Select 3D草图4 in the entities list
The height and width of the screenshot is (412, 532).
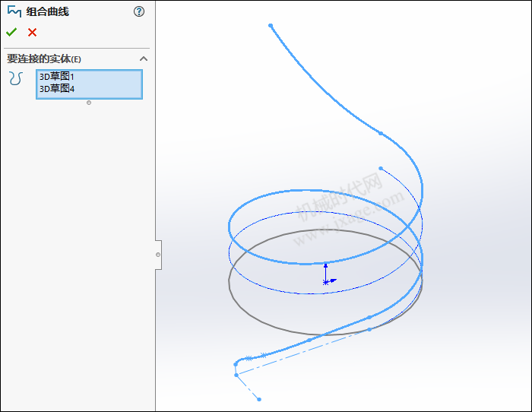tap(56, 89)
